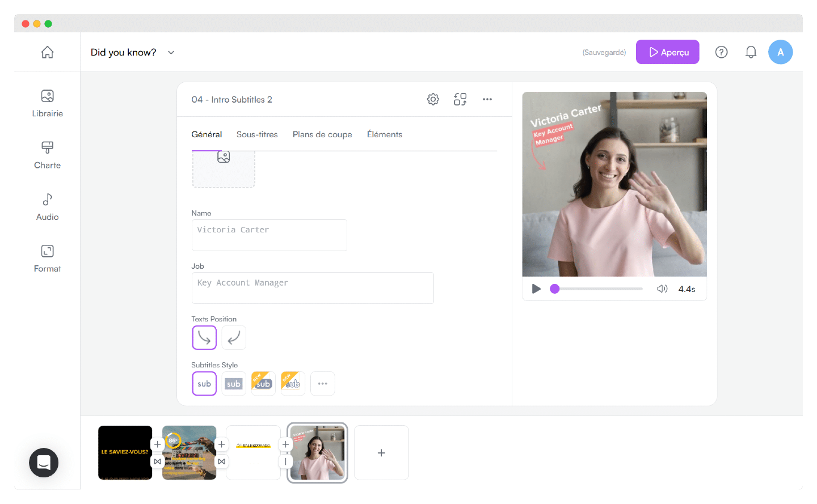The image size is (817, 504).
Task: Add a scene after LE SAVIEZ-VOUS slide
Action: (x=158, y=444)
